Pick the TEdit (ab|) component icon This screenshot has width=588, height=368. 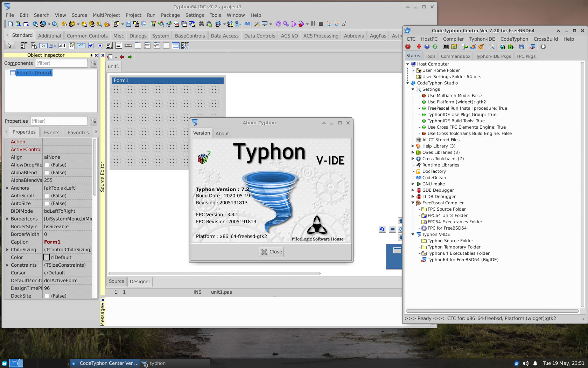[62, 45]
